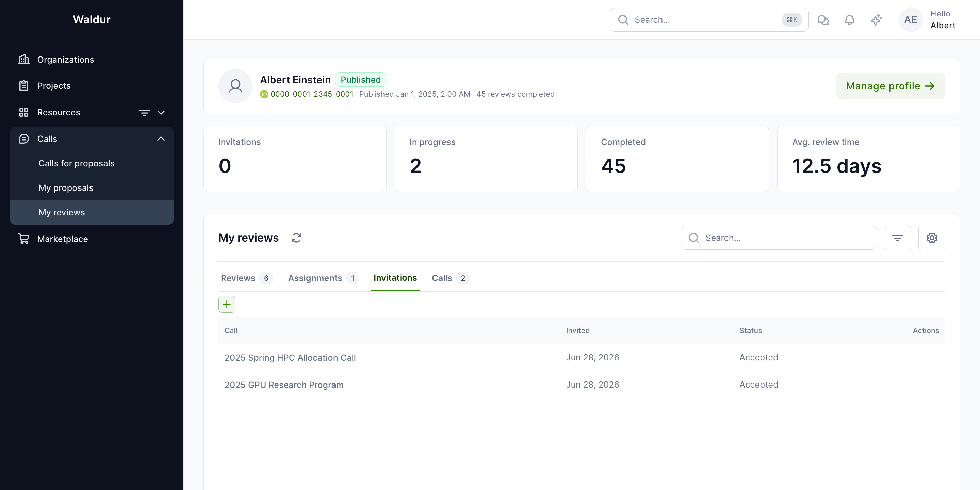Click the Invited column header

click(577, 331)
